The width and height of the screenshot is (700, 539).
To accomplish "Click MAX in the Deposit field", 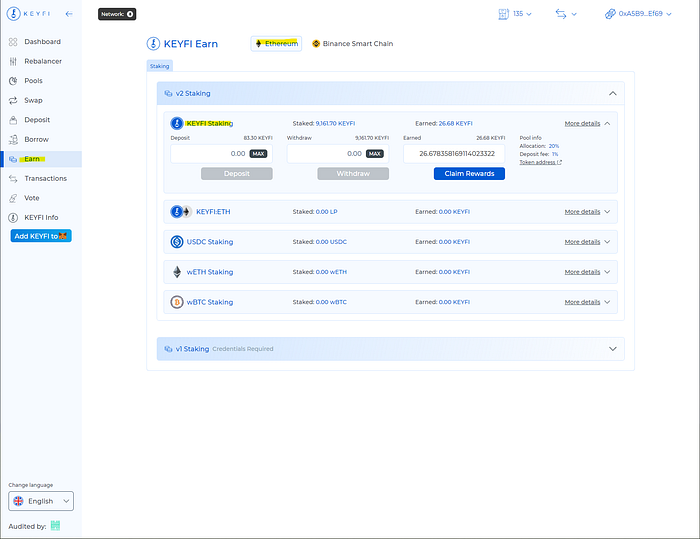I will tap(258, 154).
